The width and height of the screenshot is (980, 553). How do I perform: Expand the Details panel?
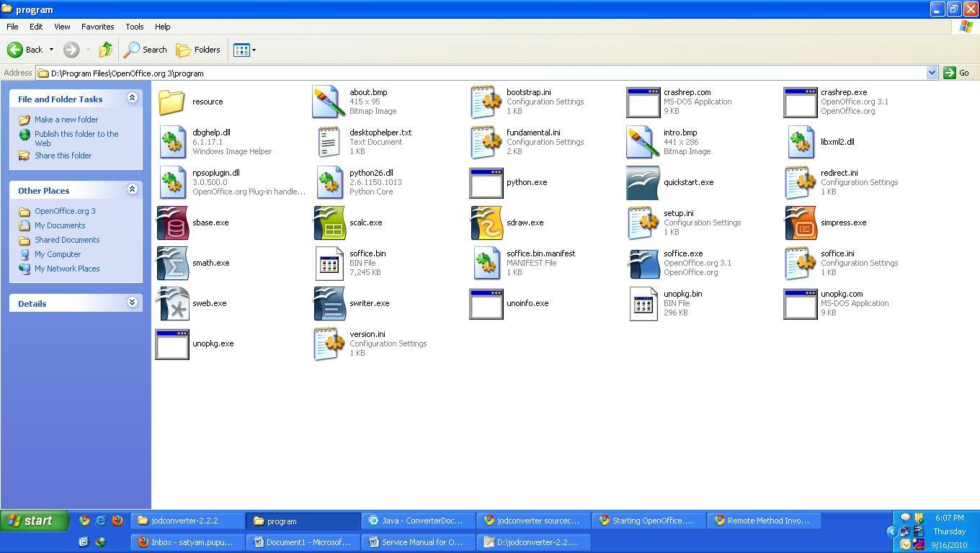coord(132,302)
